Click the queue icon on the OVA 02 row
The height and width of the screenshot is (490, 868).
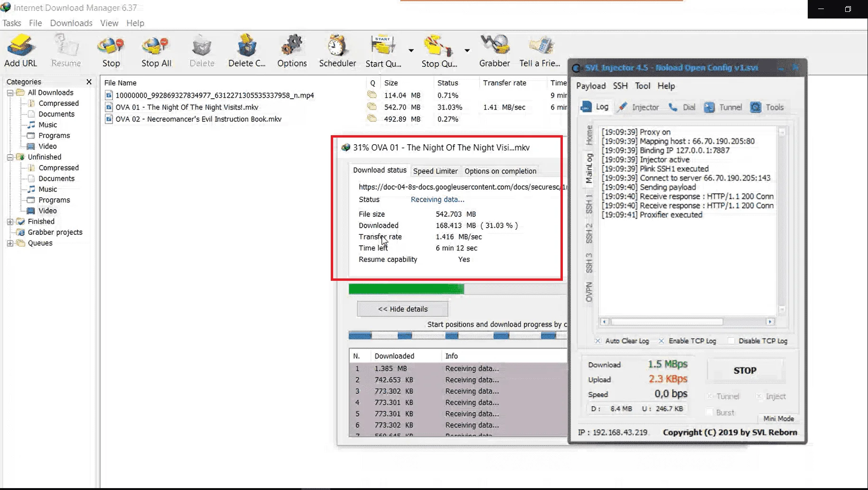coord(372,119)
